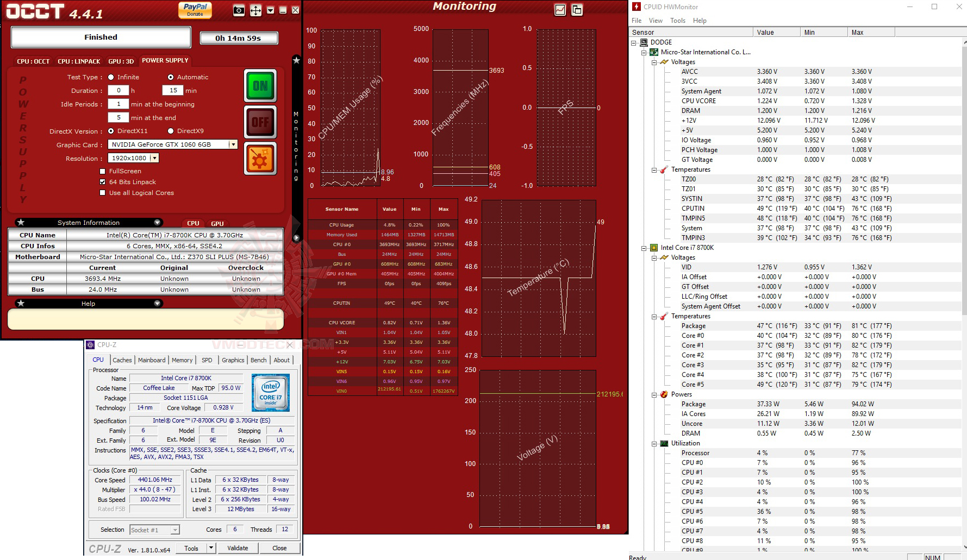The height and width of the screenshot is (560, 967).
Task: Switch to the CPU:OCCT tab
Action: (33, 61)
